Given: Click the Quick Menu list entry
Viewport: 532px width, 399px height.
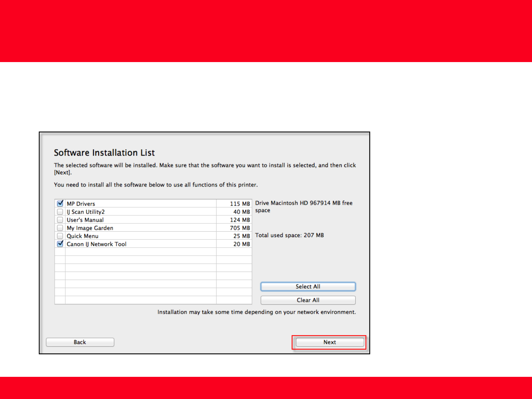Looking at the screenshot, I should pos(83,236).
